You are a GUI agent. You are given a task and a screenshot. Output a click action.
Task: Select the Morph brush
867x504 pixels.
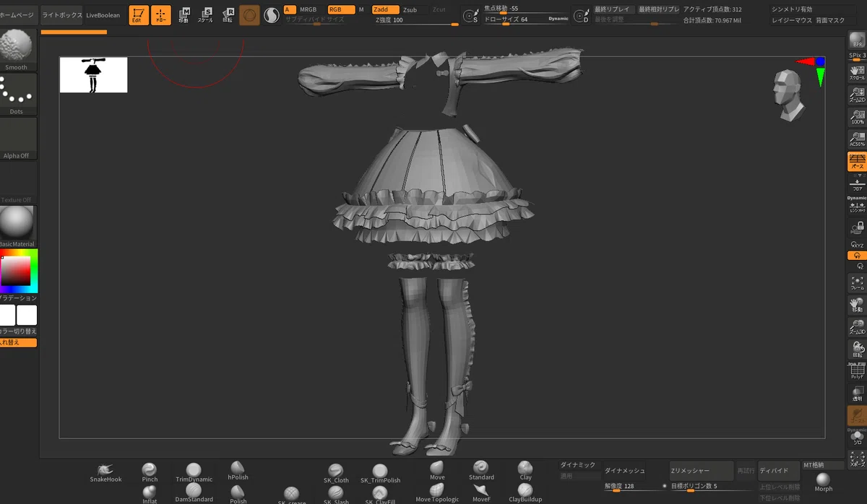coord(824,482)
